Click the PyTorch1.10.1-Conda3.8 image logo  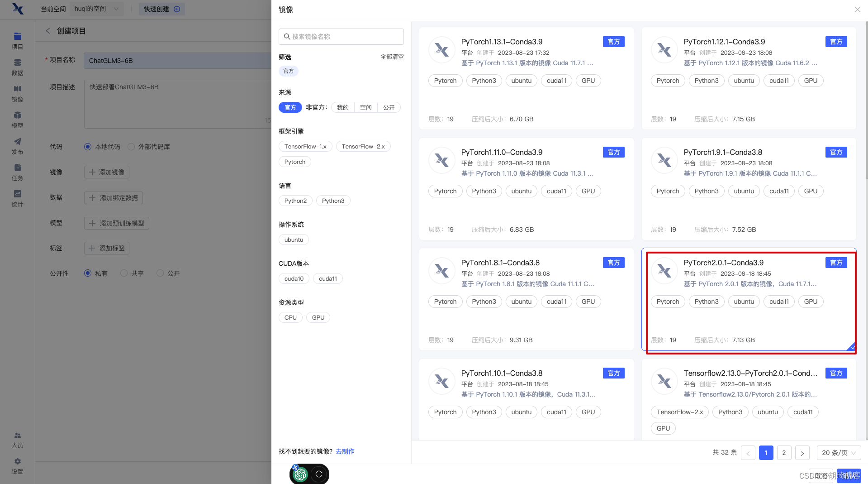[441, 381]
